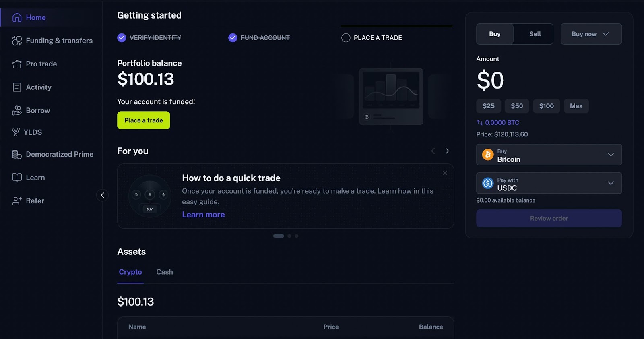
Task: Click the Fund Account completed checkmark
Action: pos(233,37)
